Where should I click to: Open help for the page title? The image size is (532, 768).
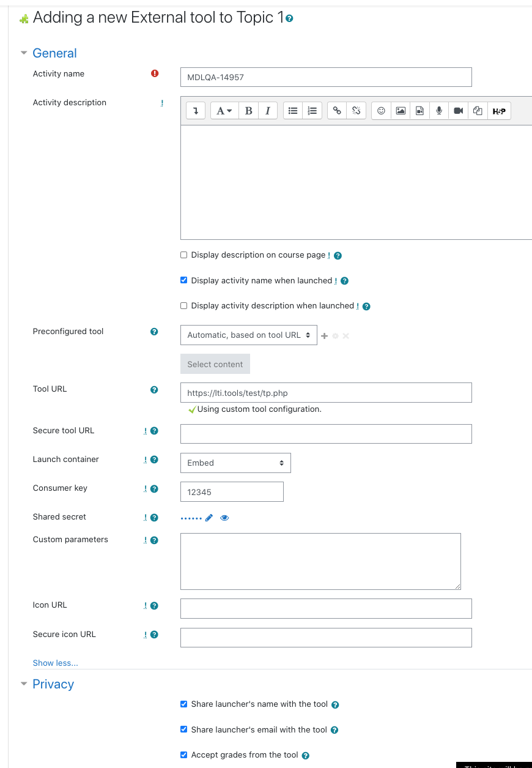pos(290,18)
